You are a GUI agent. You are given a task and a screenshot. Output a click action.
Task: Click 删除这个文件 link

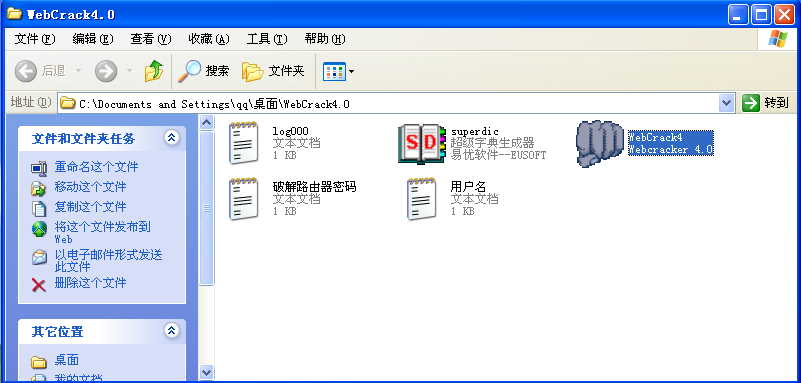pyautogui.click(x=90, y=283)
